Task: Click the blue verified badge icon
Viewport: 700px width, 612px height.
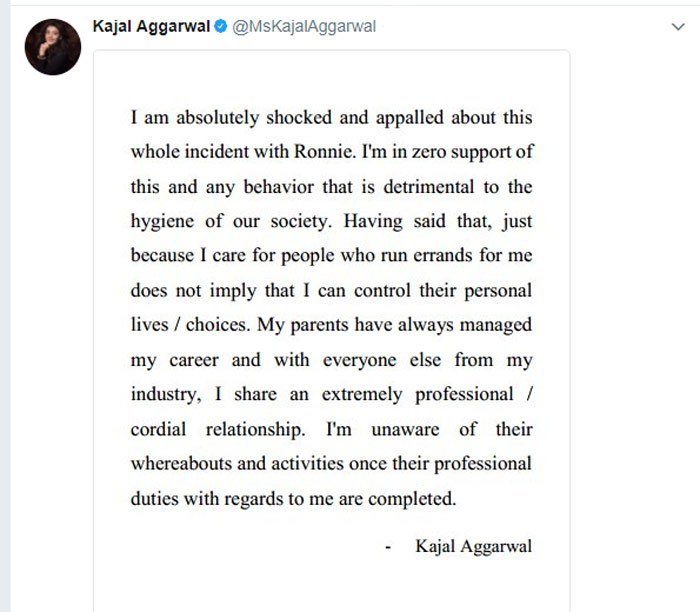Action: coord(219,27)
